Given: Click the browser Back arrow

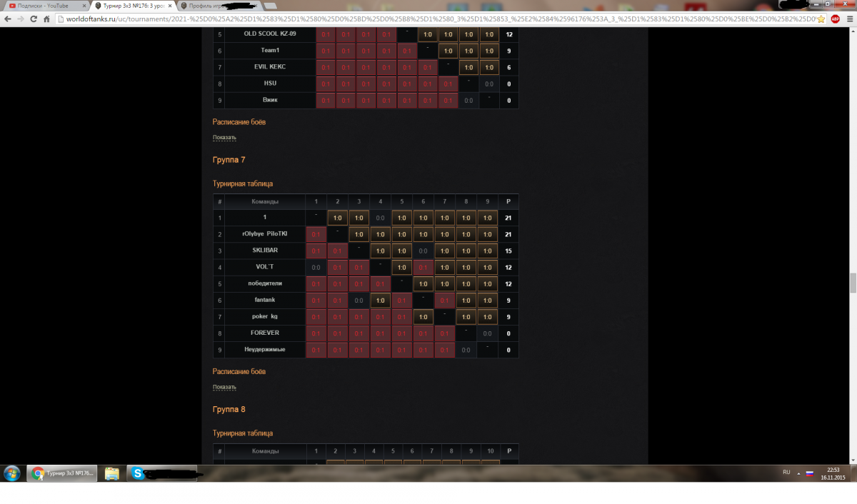Looking at the screenshot, I should pyautogui.click(x=8, y=19).
